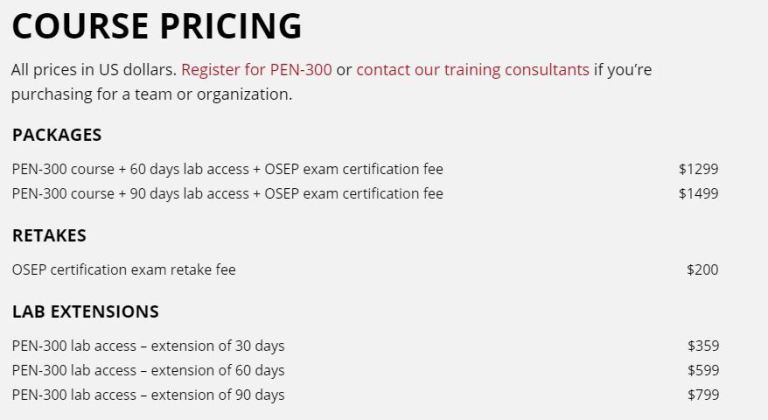Select the RETAKES section heading
Image resolution: width=768 pixels, height=420 pixels.
pos(49,236)
